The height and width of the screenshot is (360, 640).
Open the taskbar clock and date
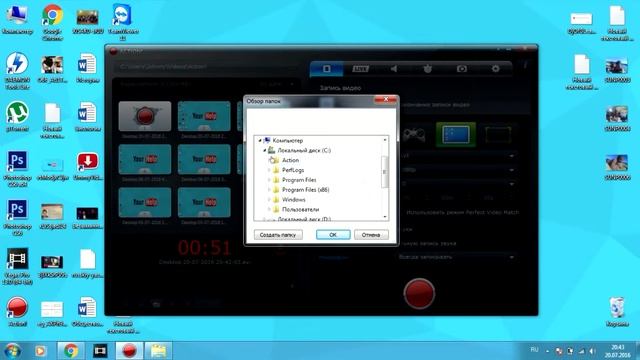pos(617,351)
